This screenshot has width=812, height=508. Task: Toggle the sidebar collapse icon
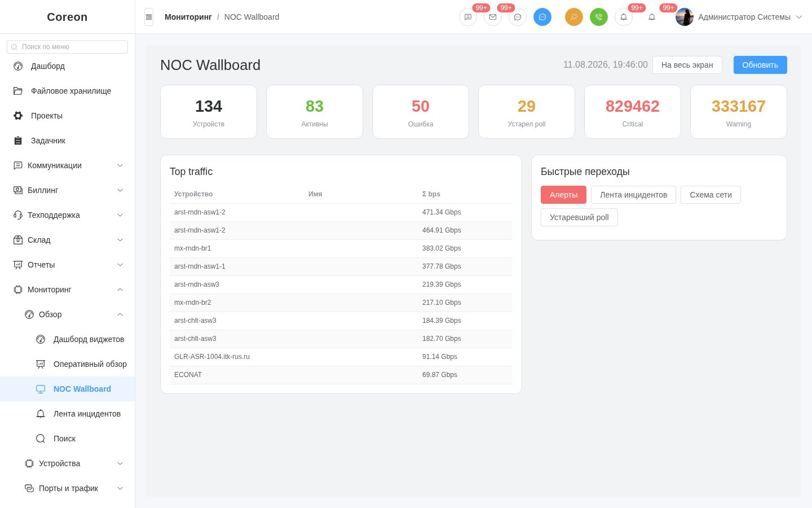click(149, 17)
